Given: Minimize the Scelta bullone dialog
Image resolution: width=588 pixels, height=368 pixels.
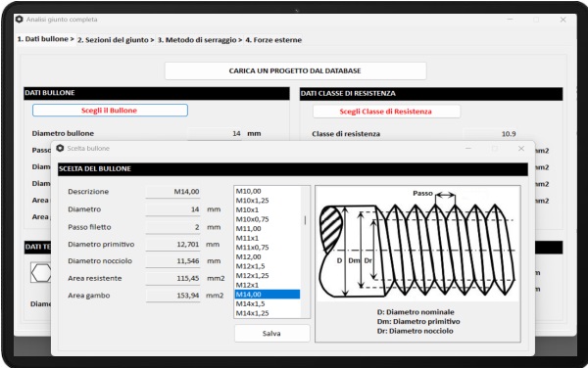Looking at the screenshot, I should point(468,149).
